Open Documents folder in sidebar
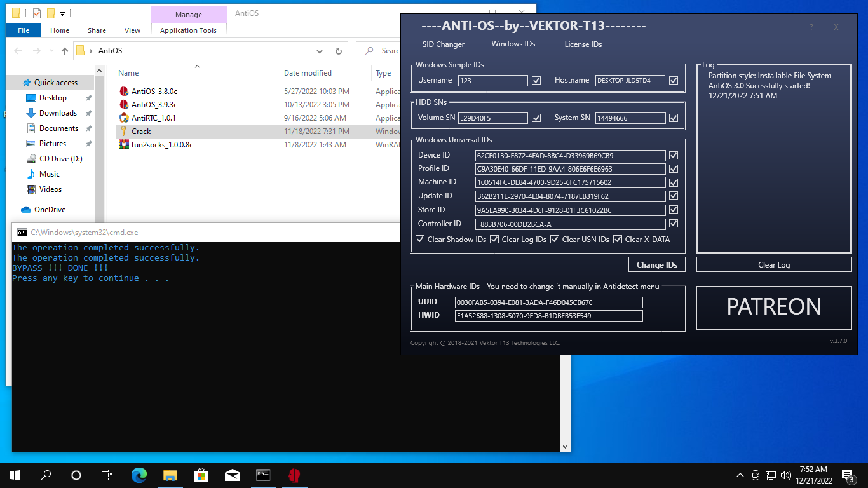The image size is (868, 488). coord(58,128)
